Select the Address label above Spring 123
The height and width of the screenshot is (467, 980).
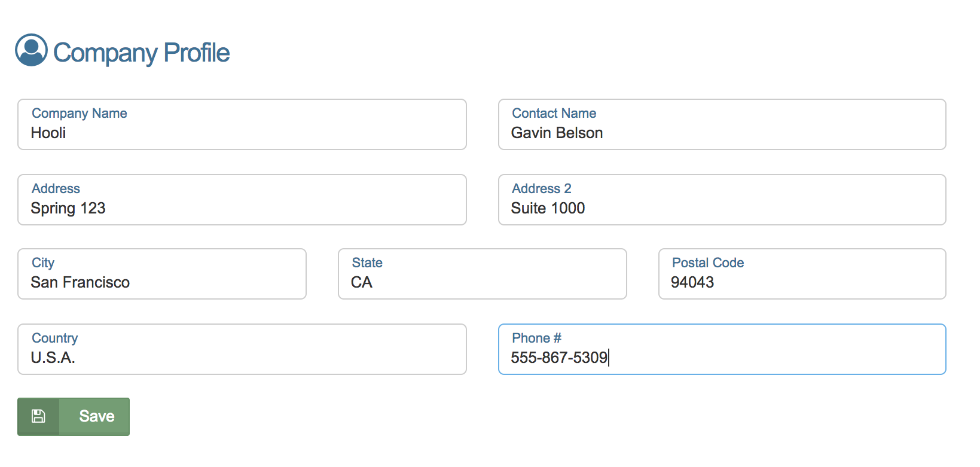pyautogui.click(x=56, y=188)
